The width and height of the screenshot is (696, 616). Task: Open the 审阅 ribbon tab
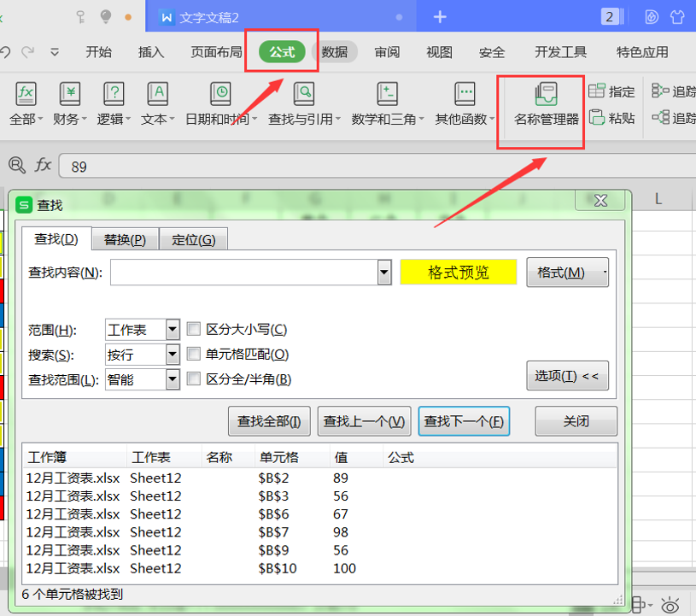[387, 52]
